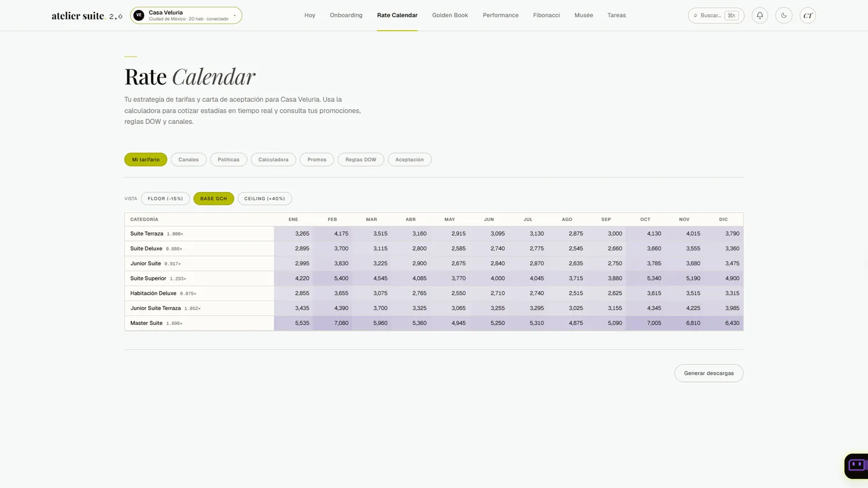
Task: Open the Musée section
Action: pyautogui.click(x=583, y=16)
